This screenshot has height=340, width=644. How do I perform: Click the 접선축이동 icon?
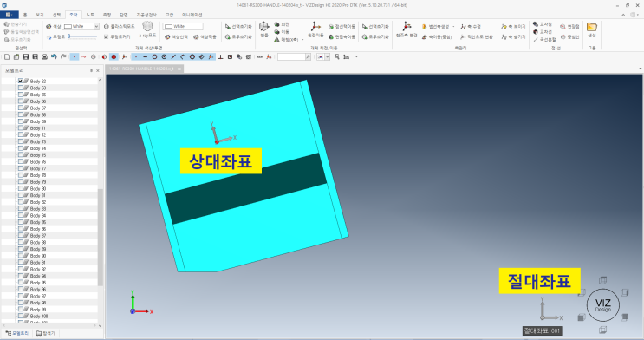[331, 27]
